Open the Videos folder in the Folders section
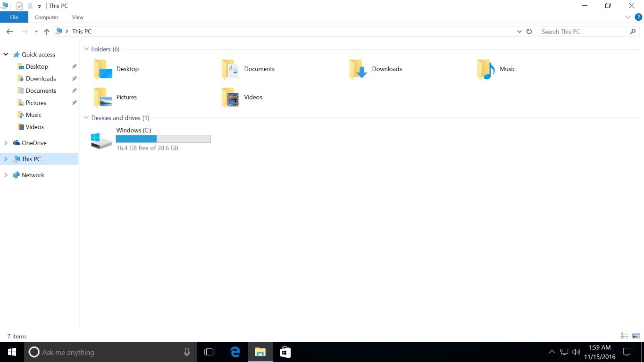The height and width of the screenshot is (362, 644). [x=242, y=97]
